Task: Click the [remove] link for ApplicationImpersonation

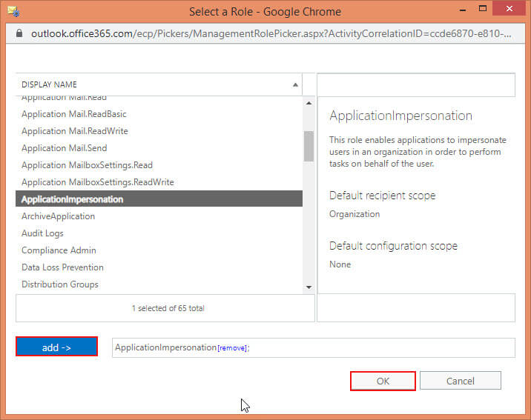Action: [x=232, y=348]
